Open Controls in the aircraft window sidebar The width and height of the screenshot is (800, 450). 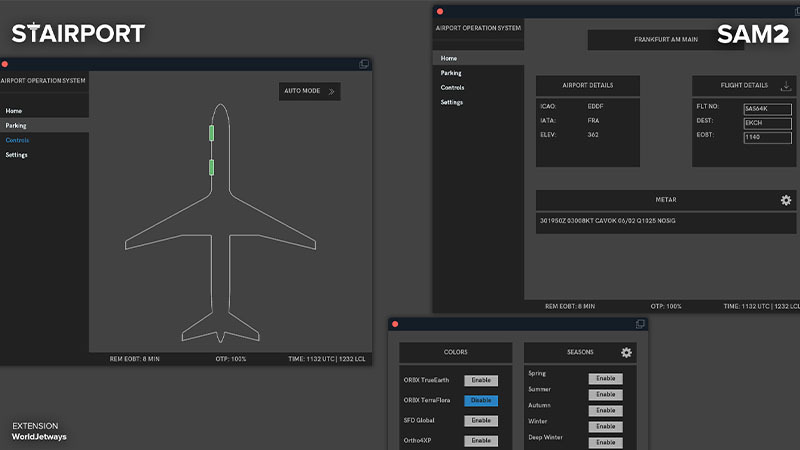point(17,140)
